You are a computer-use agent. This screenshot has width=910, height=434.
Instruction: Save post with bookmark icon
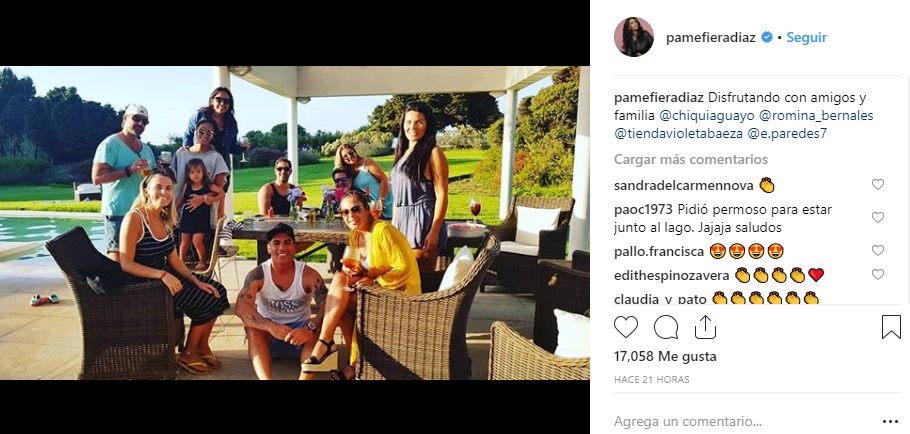[891, 327]
